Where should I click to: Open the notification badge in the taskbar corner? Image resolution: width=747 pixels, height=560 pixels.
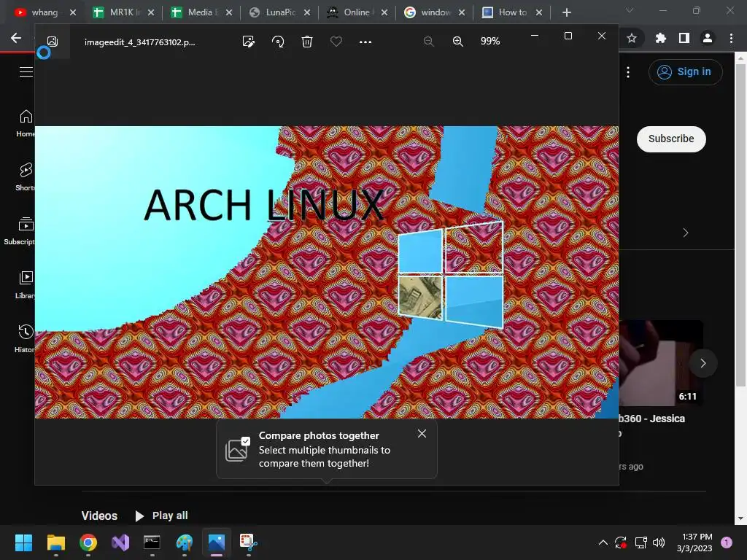pos(727,542)
